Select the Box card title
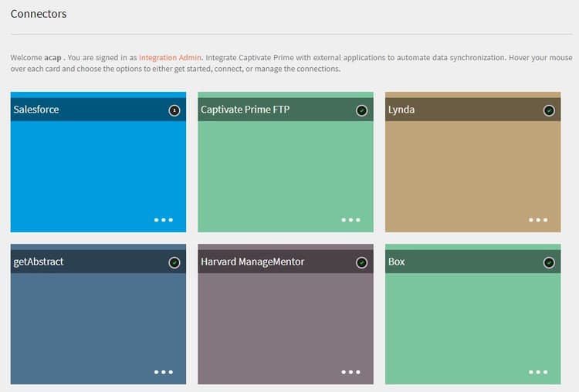The width and height of the screenshot is (579, 392). click(x=397, y=262)
